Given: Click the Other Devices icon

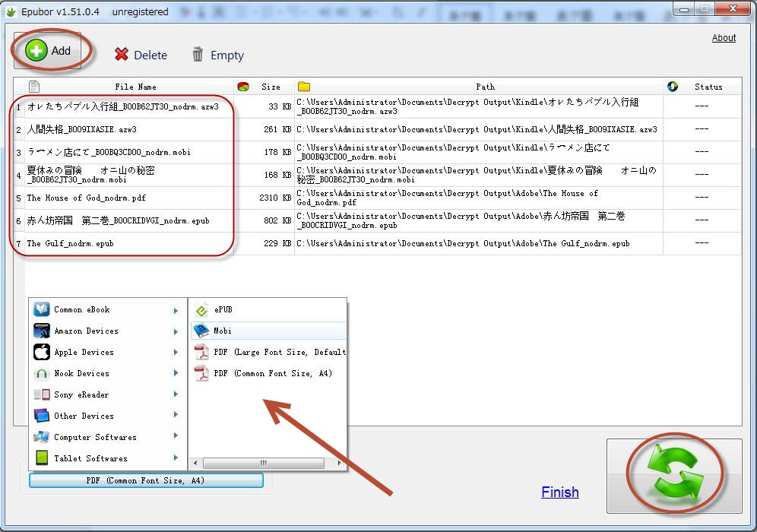Looking at the screenshot, I should tap(42, 416).
